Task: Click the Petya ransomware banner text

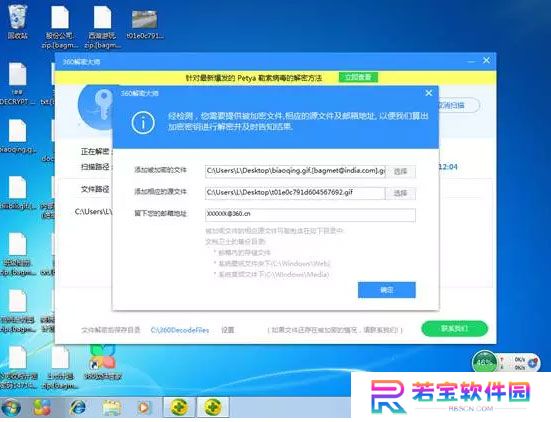Action: pyautogui.click(x=254, y=78)
